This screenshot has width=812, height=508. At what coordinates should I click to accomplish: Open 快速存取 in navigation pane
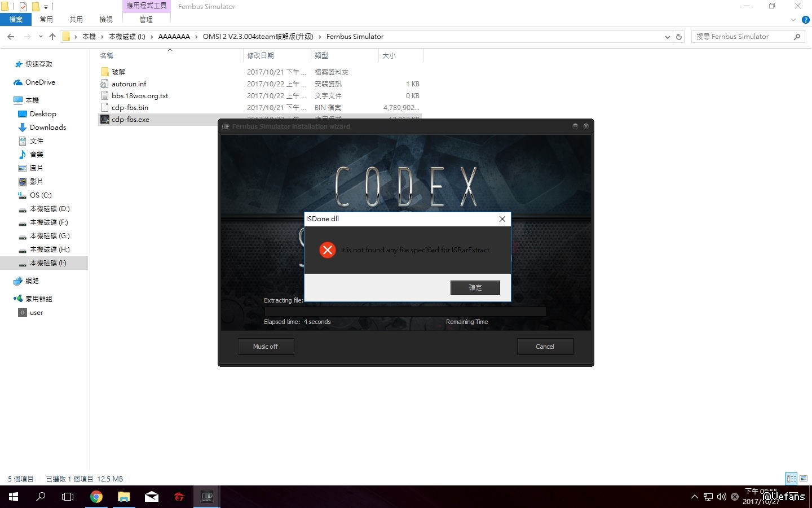tap(38, 64)
